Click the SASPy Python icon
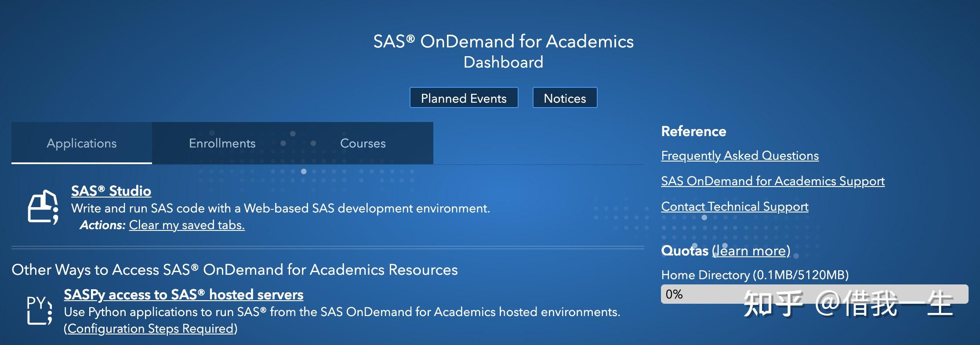This screenshot has width=980, height=345. click(x=40, y=310)
